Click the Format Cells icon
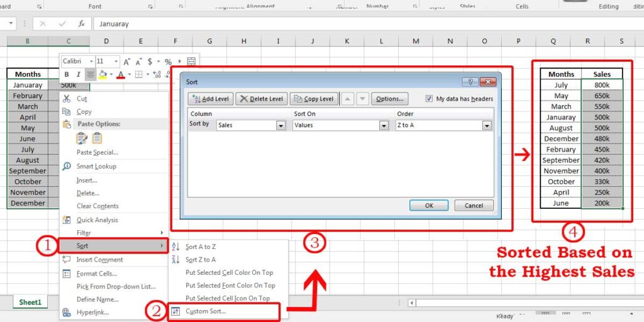Image resolution: width=644 pixels, height=322 pixels. pyautogui.click(x=66, y=274)
